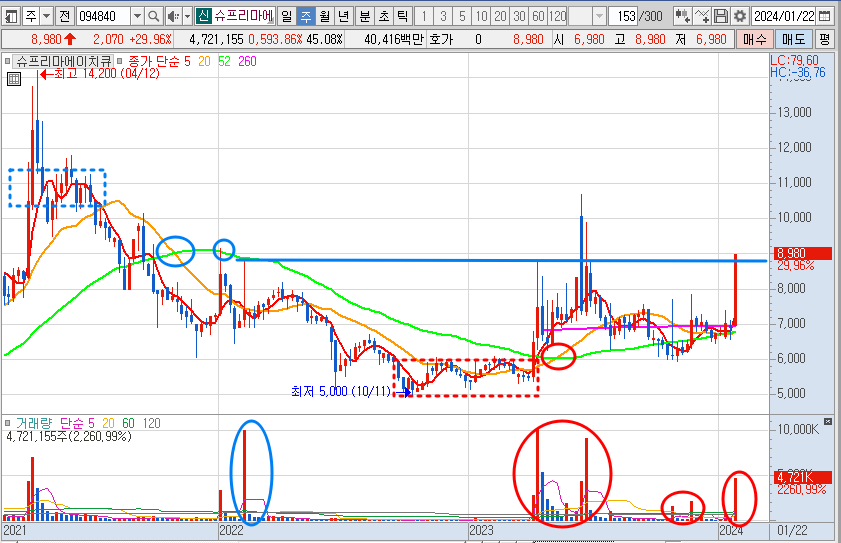Select minute 분 chart period
This screenshot has width=841, height=543.
click(365, 17)
